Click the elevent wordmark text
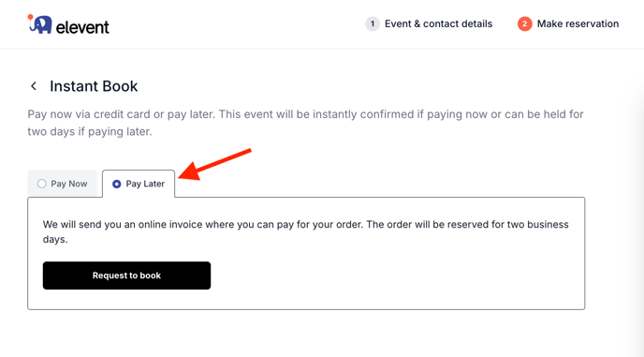 coord(82,27)
